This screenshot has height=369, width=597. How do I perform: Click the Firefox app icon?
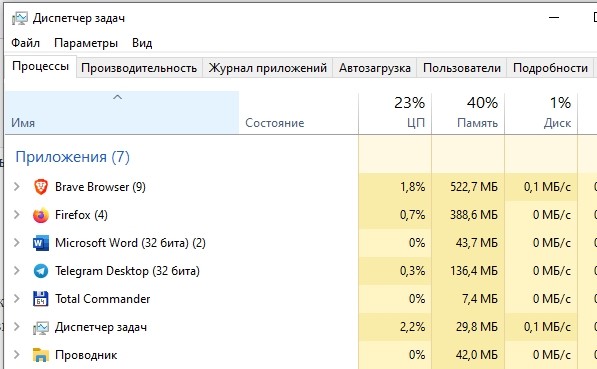(x=41, y=215)
